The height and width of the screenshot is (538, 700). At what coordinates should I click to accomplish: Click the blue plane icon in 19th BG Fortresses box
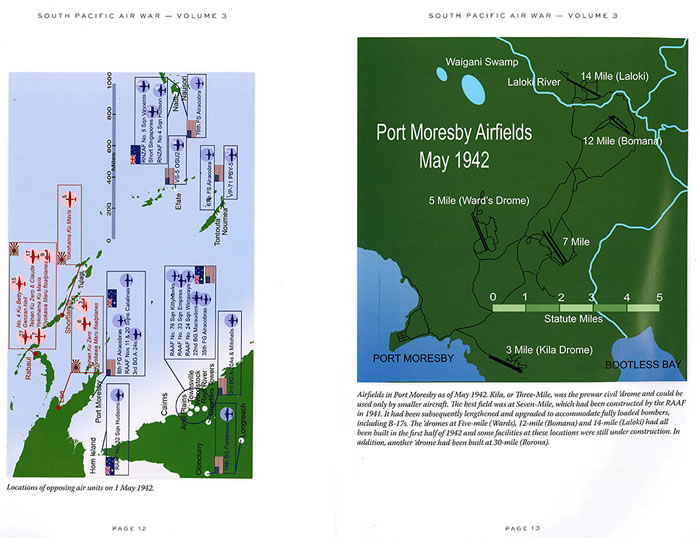pos(228,413)
